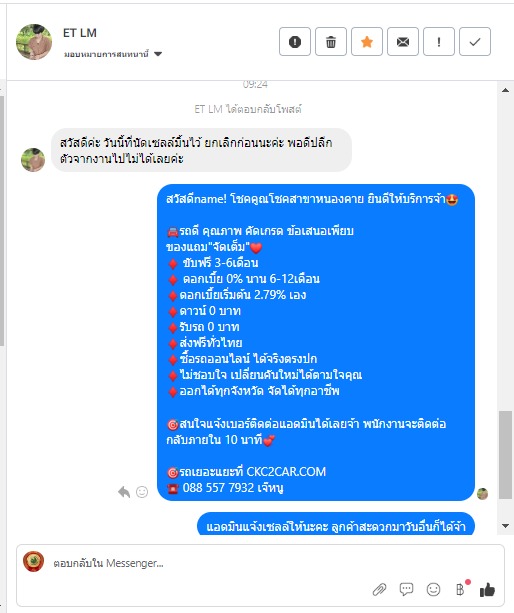Open saved replies speech bubble icon
Image resolution: width=514 pixels, height=613 pixels.
tap(406, 589)
